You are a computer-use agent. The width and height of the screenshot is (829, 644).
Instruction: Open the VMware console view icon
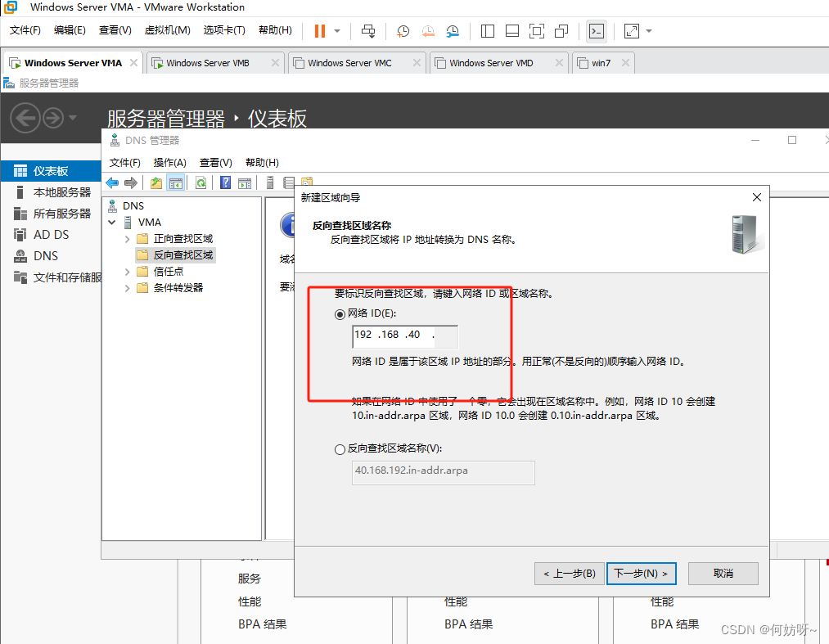click(x=597, y=31)
